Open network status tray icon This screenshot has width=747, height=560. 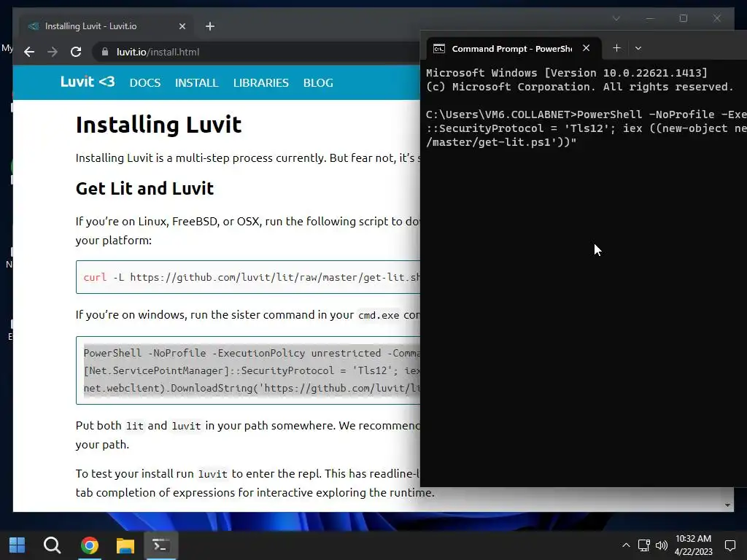point(644,545)
